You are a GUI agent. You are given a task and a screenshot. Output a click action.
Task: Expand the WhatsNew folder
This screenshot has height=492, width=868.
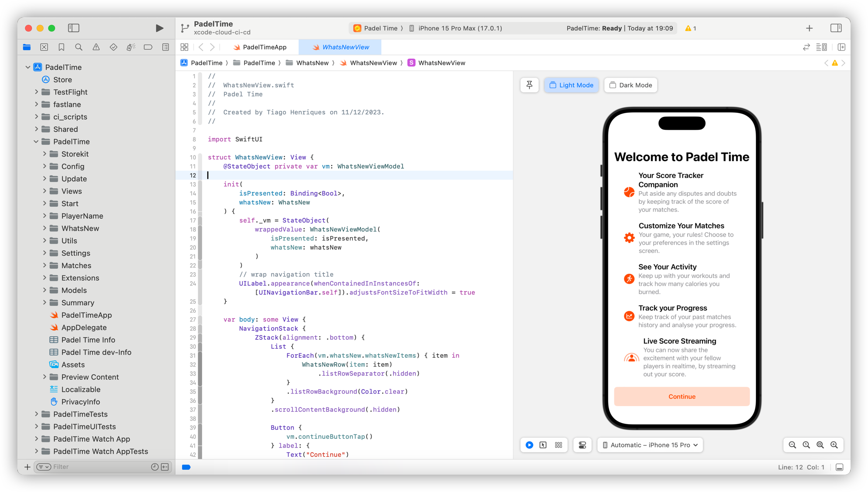pyautogui.click(x=44, y=228)
